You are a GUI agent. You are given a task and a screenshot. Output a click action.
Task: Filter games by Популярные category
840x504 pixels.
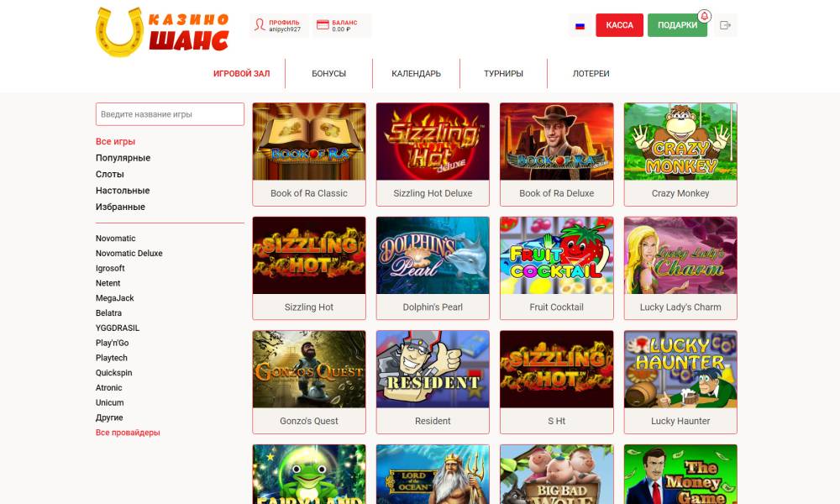click(123, 157)
